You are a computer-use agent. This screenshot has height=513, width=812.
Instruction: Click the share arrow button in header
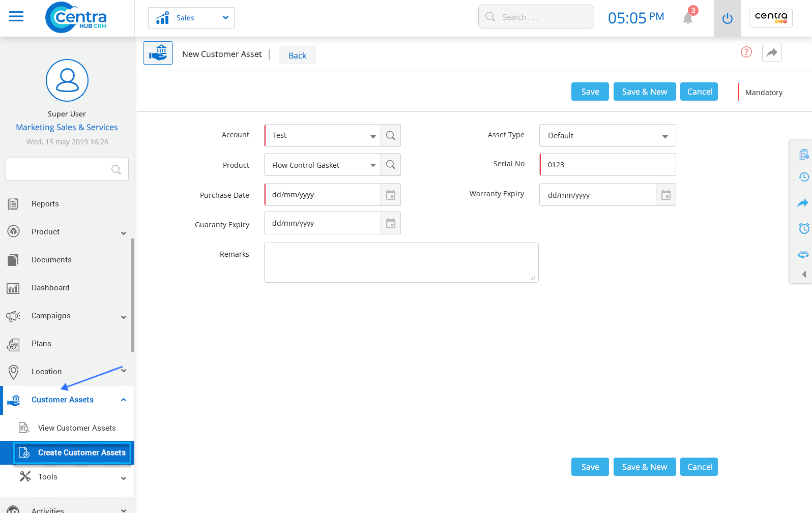772,53
